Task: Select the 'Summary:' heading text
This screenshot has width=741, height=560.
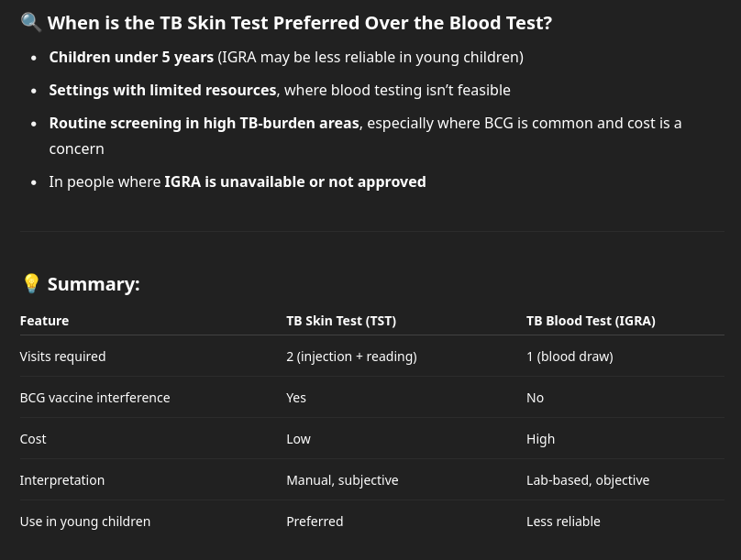Action: click(x=94, y=284)
